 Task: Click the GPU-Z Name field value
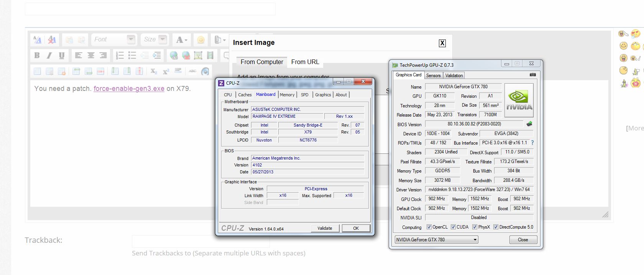pyautogui.click(x=463, y=87)
